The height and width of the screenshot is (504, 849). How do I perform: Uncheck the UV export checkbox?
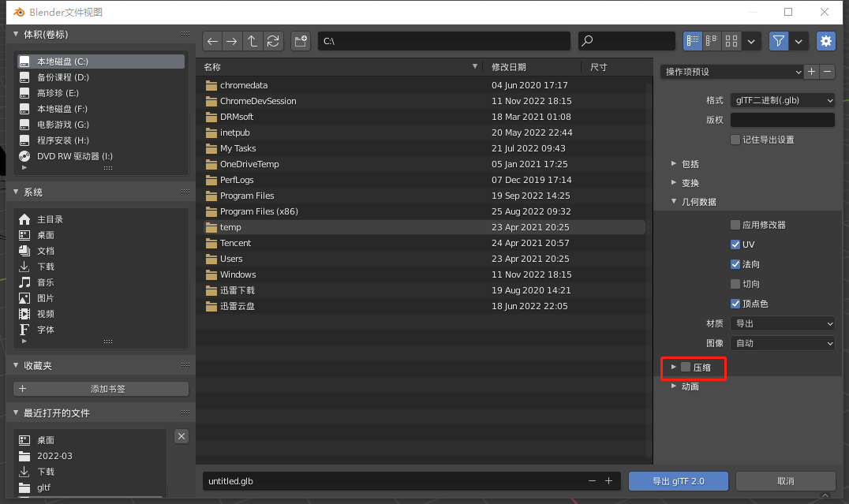[x=735, y=245]
